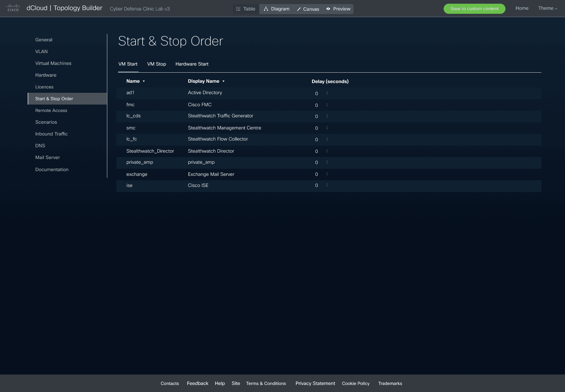Sort by the Display Name column arrow

223,81
